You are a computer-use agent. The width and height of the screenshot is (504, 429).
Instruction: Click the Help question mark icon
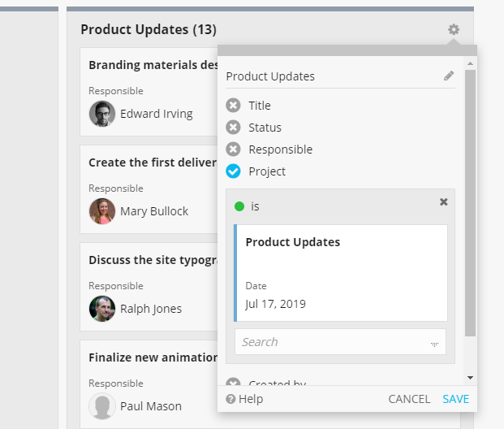click(x=230, y=399)
